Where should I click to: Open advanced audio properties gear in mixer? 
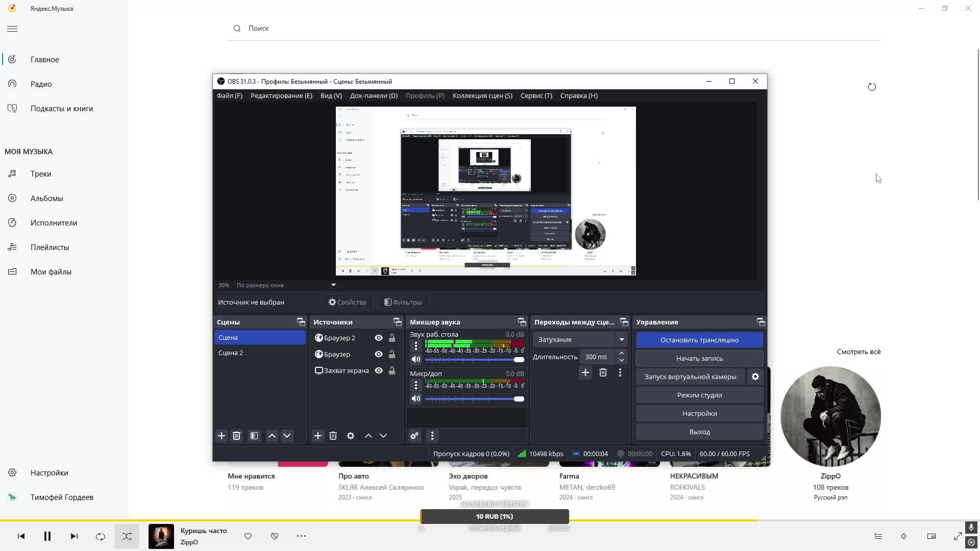pyautogui.click(x=414, y=436)
